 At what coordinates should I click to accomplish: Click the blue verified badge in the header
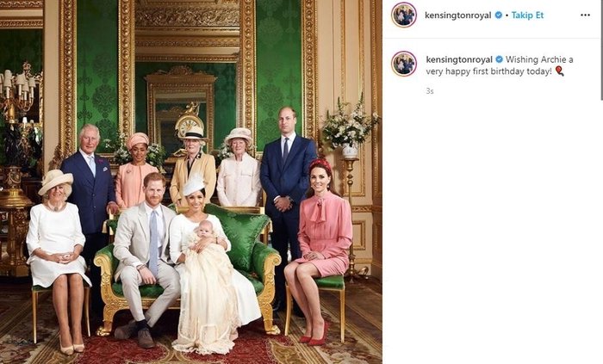(499, 15)
